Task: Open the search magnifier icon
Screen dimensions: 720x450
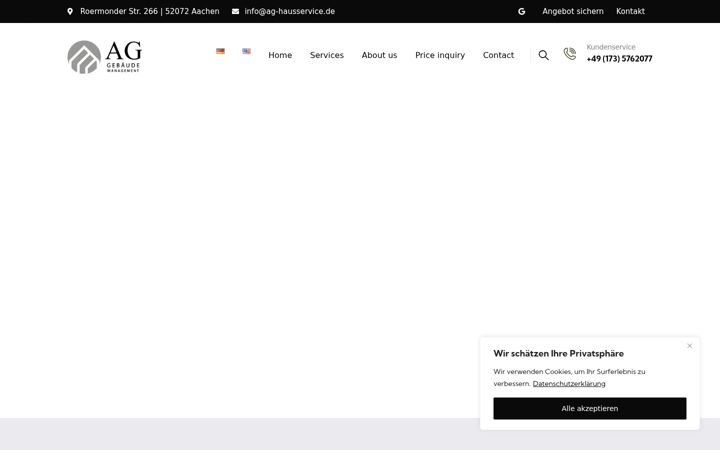Action: pyautogui.click(x=544, y=55)
